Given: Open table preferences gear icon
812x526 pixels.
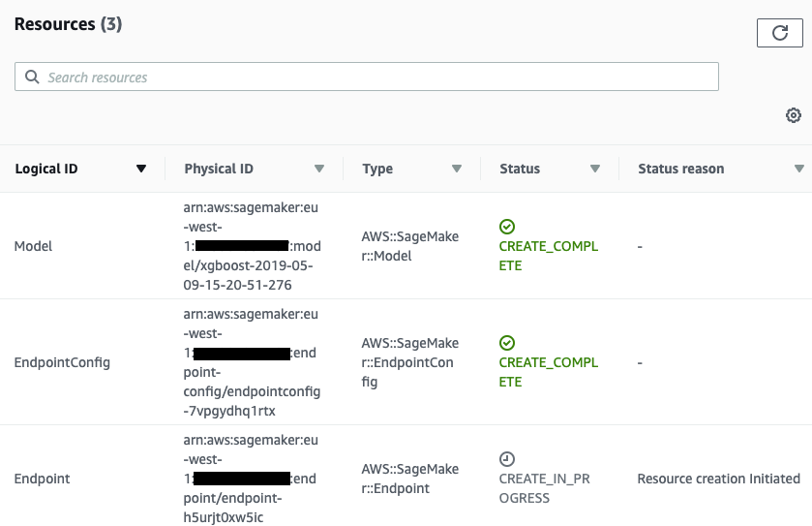Looking at the screenshot, I should click(793, 115).
